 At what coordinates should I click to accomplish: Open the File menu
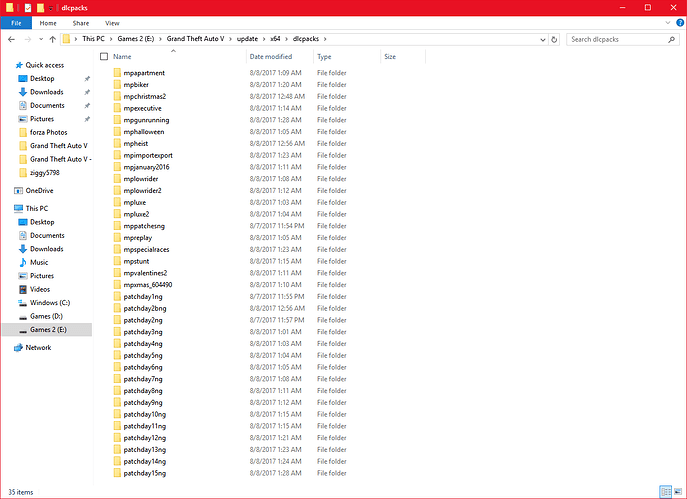point(16,23)
